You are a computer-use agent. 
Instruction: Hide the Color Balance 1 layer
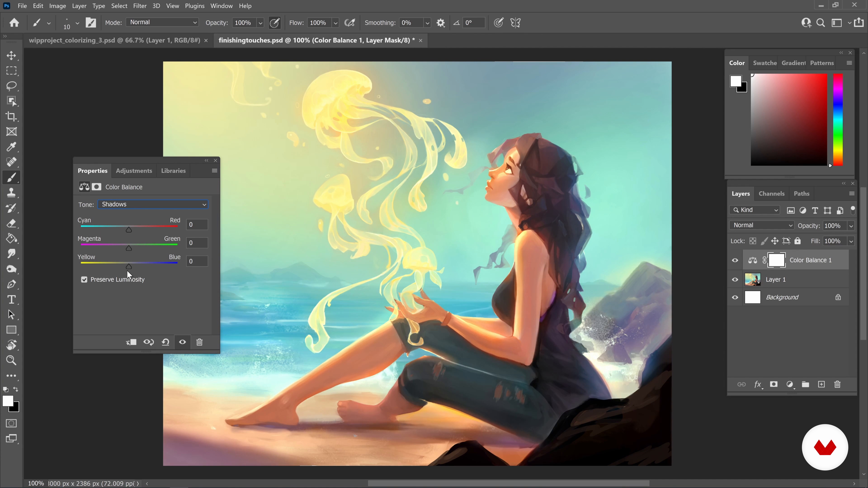(x=735, y=260)
